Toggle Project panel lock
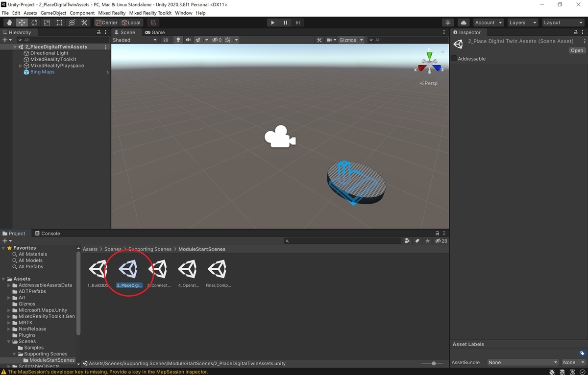This screenshot has height=375, width=588. [438, 234]
